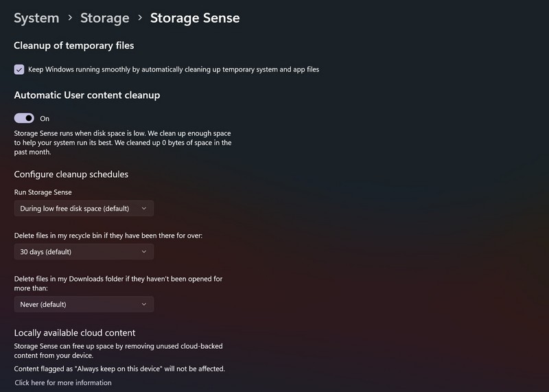Open the recycle bin deletion period dropdown

[84, 252]
